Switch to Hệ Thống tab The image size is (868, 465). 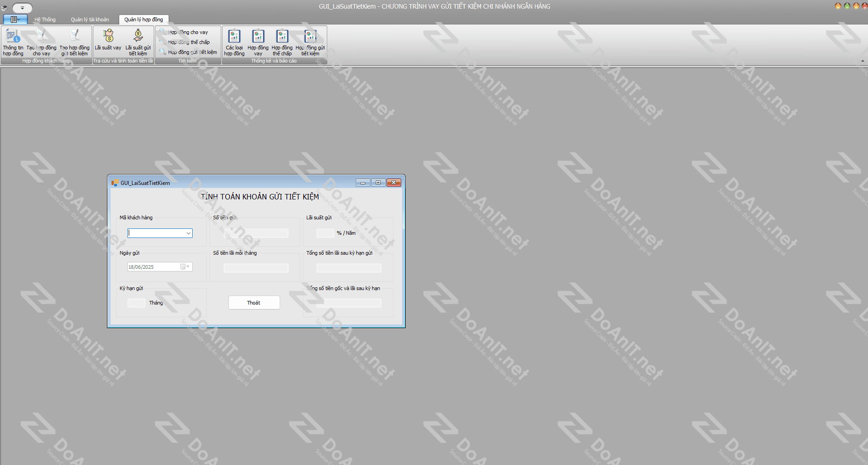pos(45,19)
